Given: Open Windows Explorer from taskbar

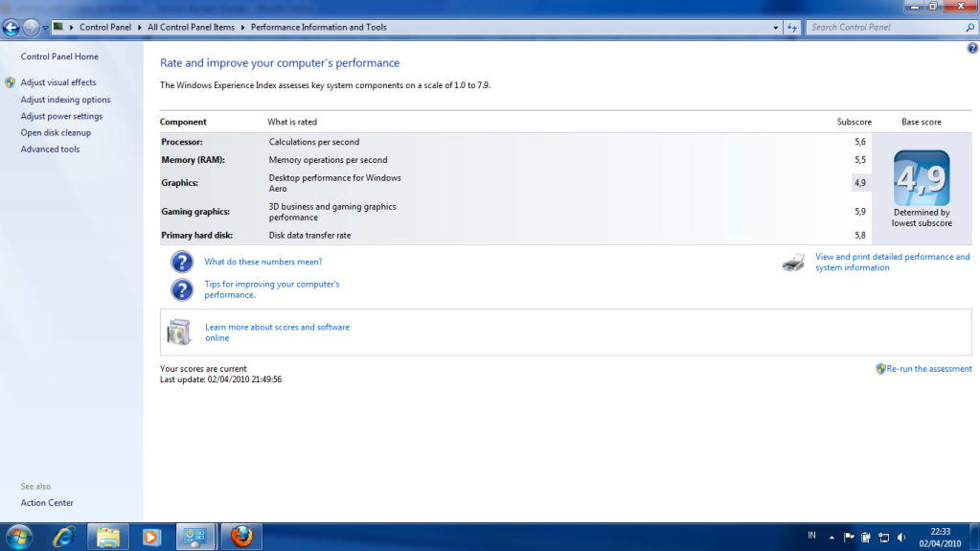Looking at the screenshot, I should coord(107,537).
